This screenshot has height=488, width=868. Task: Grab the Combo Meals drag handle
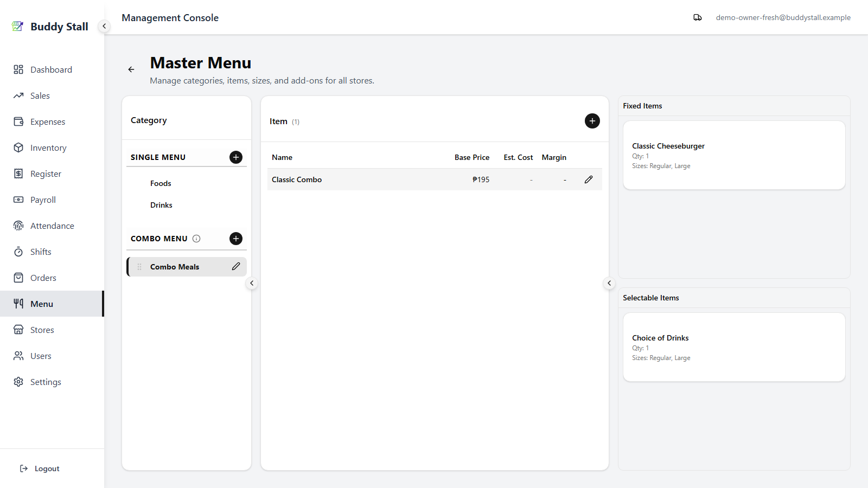[139, 267]
